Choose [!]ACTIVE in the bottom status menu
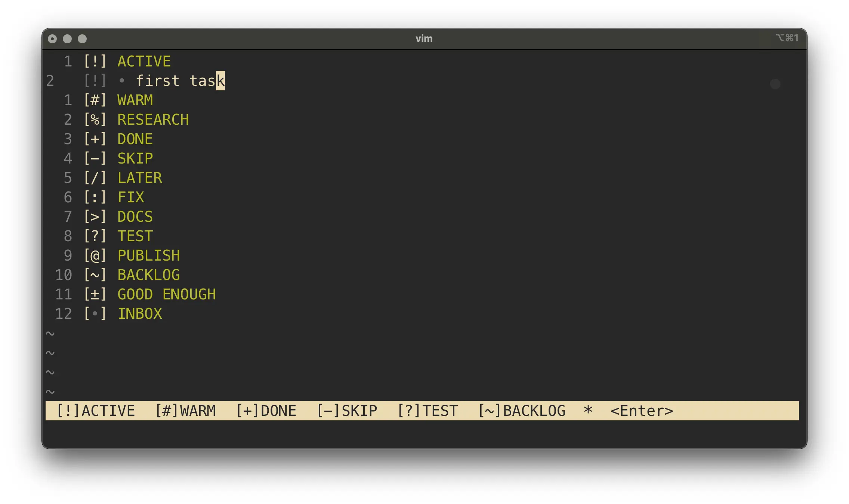Screen dimensions: 849x504 [x=95, y=411]
